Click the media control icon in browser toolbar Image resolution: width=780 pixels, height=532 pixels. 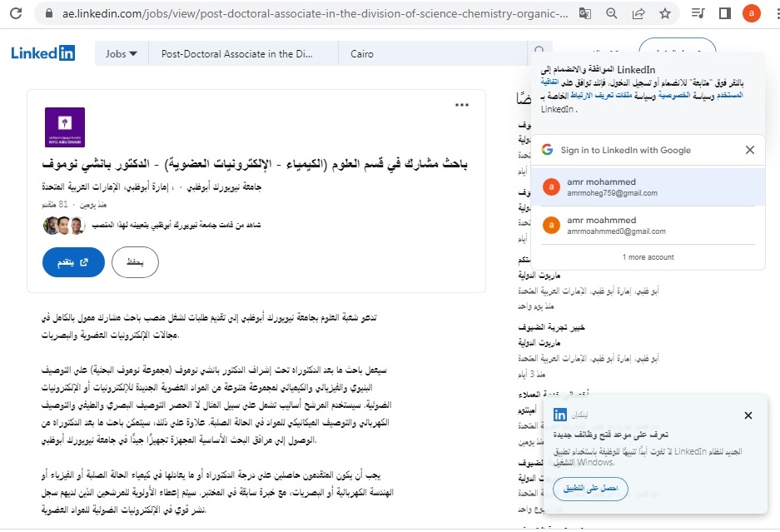click(698, 13)
